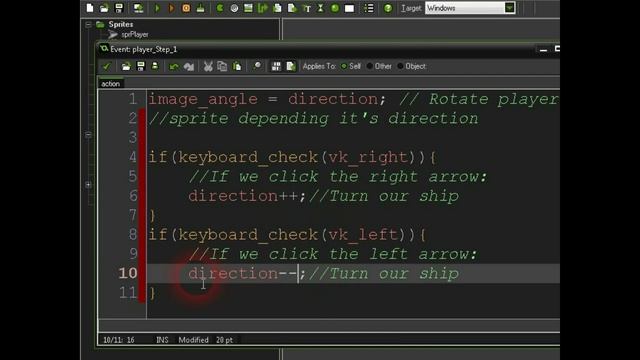Click the keyboard_check(vk_left) line
Image resolution: width=640 pixels, height=360 pixels.
(287, 235)
